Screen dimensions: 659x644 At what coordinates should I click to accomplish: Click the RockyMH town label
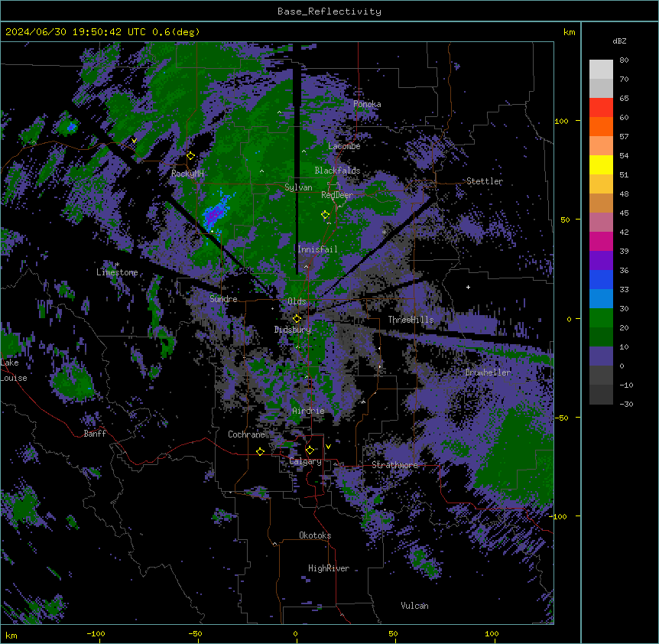pyautogui.click(x=187, y=174)
